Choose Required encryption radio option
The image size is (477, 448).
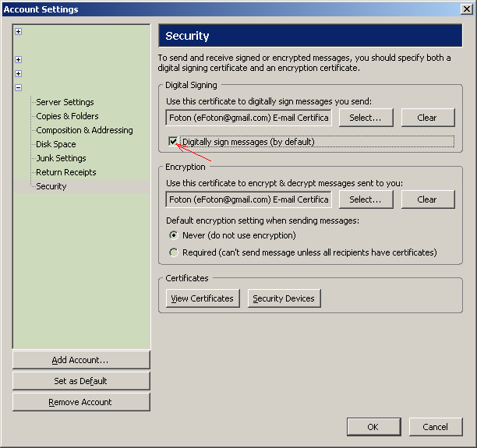click(174, 252)
